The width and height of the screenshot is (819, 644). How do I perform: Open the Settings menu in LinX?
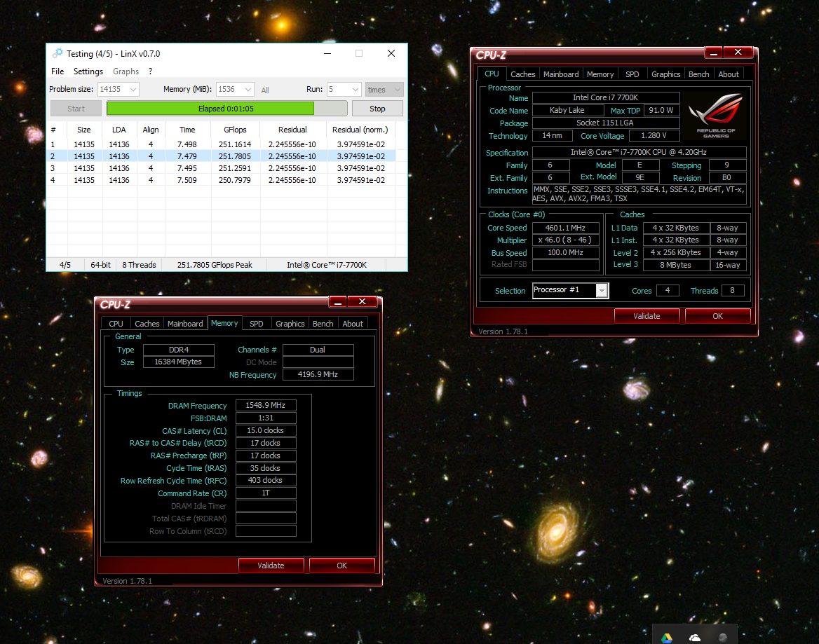point(88,71)
